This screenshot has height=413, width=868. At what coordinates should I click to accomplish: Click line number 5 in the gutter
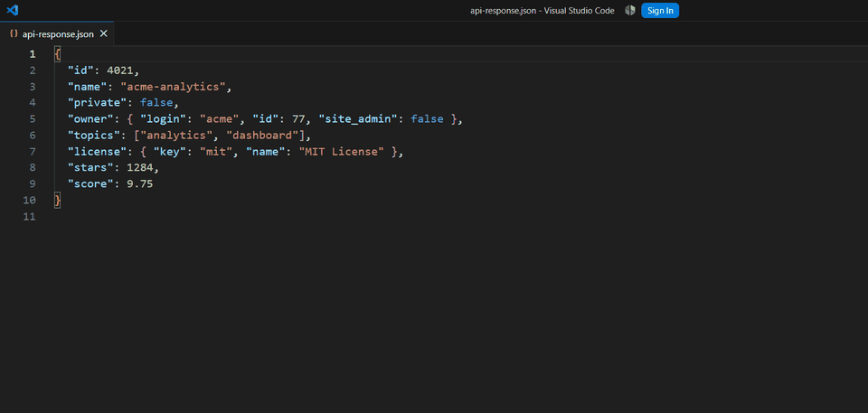33,119
